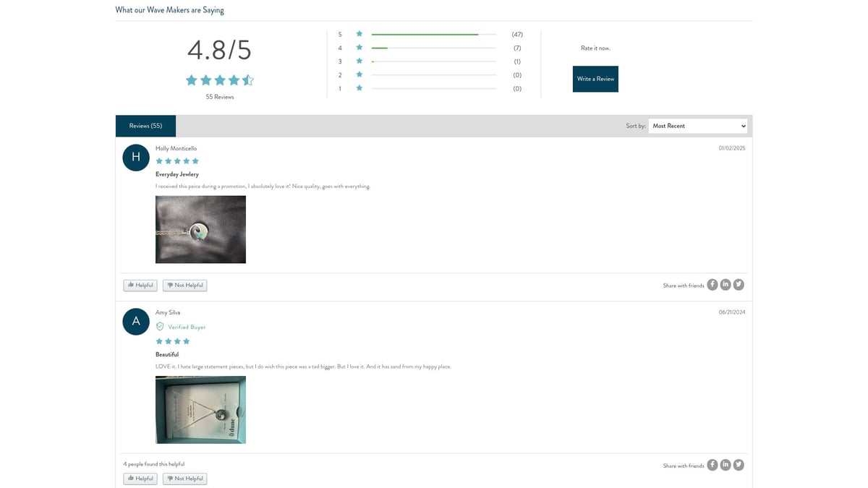The width and height of the screenshot is (868, 488).
Task: Open Amy Silva's boxed necklace photo
Action: (200, 409)
